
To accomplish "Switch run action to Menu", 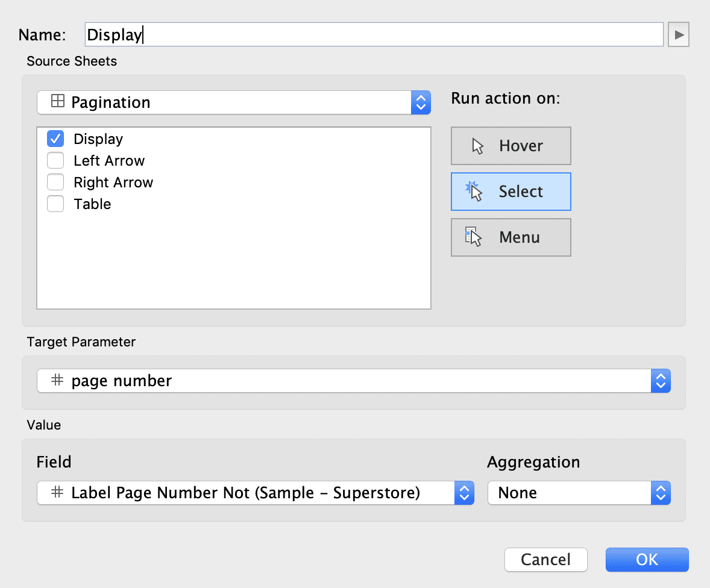I will click(x=511, y=237).
